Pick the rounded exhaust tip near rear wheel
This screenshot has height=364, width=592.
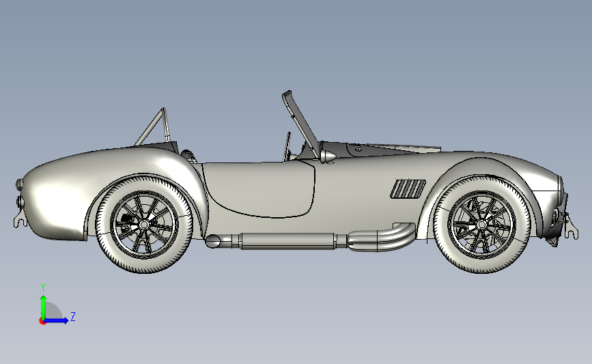pyautogui.click(x=213, y=241)
